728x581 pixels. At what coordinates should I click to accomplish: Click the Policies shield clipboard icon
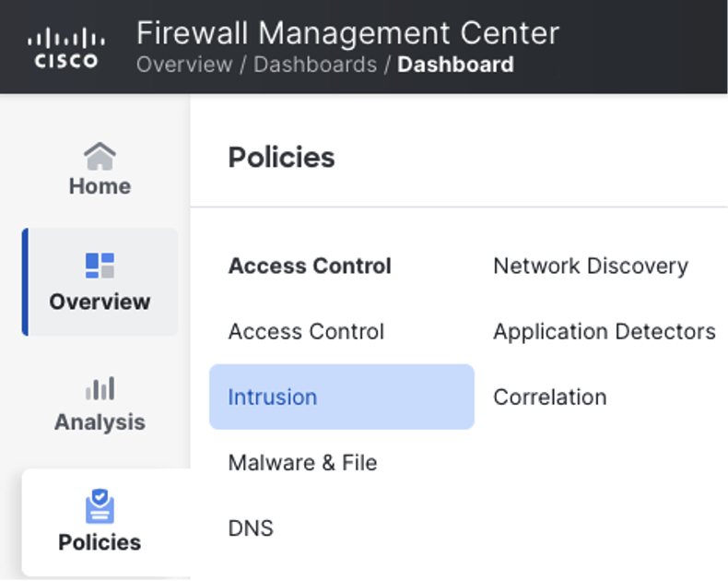[100, 506]
